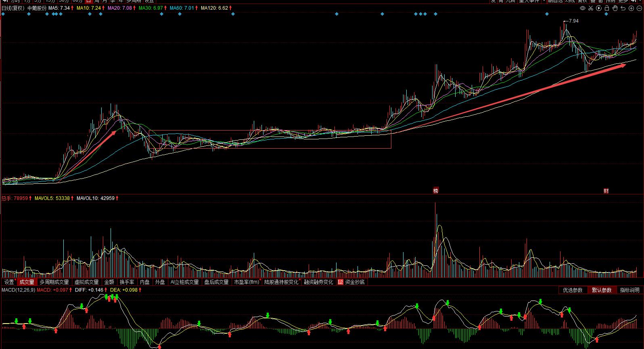Click the 财 marker on the price chart

pos(606,191)
